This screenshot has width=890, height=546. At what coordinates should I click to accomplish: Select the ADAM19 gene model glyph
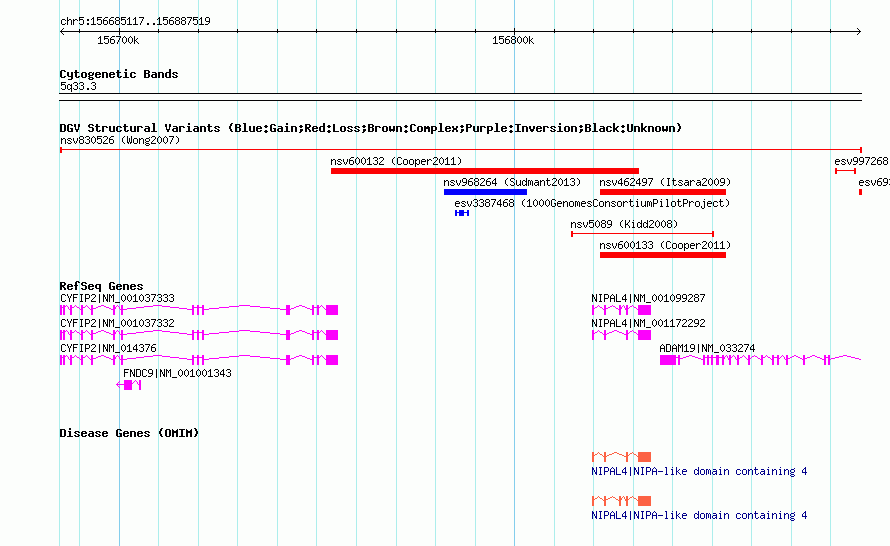pos(761,360)
